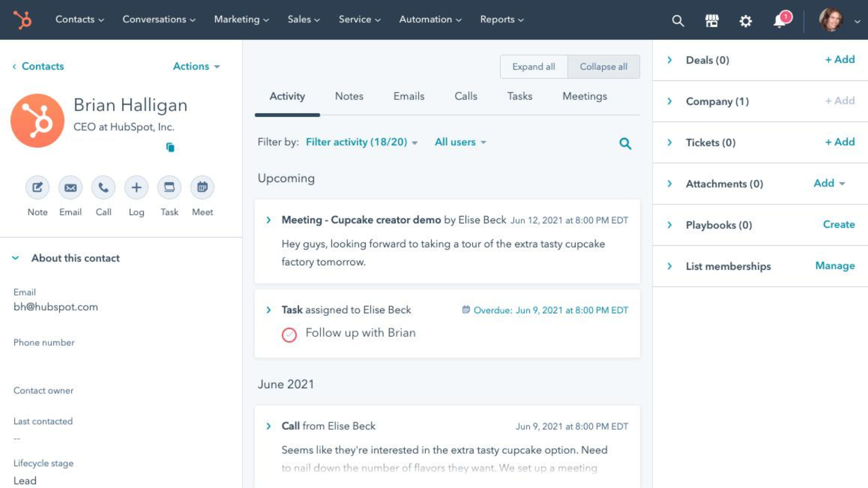Screen dimensions: 868x488
Task: Expand the Company (1) section
Action: point(670,101)
